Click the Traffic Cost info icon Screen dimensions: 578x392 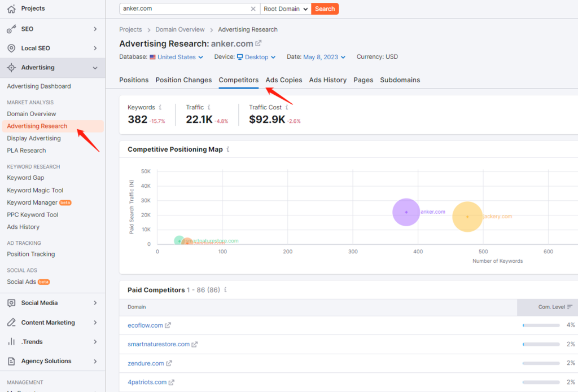pos(287,107)
